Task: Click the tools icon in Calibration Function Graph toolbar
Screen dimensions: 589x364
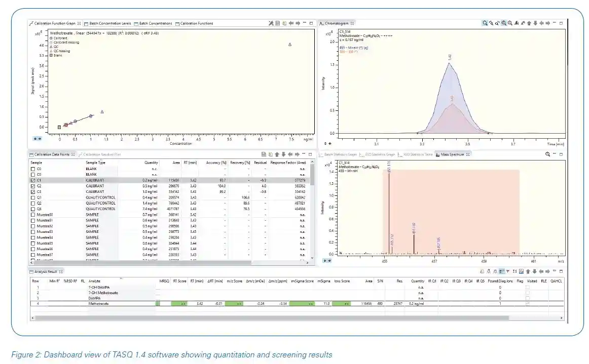Action: tap(271, 23)
